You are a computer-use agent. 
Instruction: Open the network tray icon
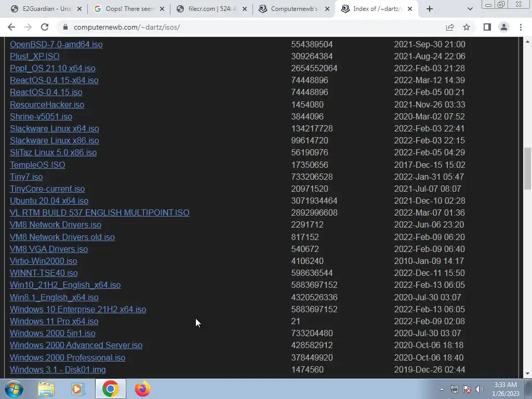[x=454, y=389]
